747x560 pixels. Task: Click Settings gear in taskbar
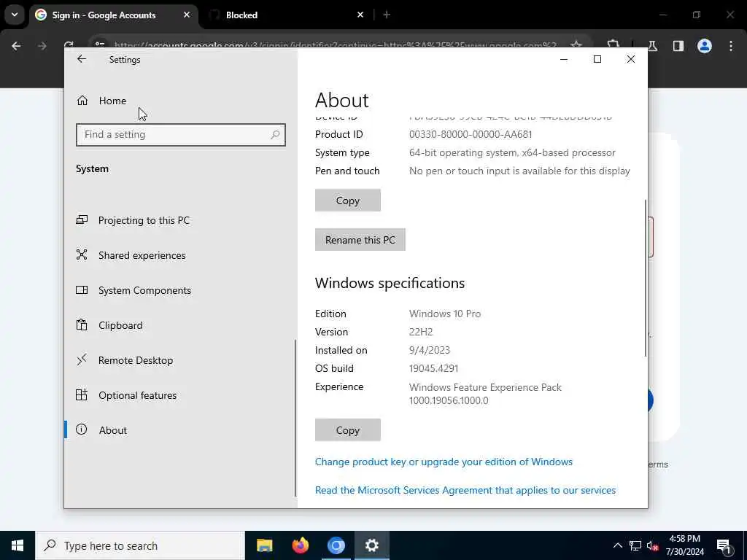coord(371,545)
